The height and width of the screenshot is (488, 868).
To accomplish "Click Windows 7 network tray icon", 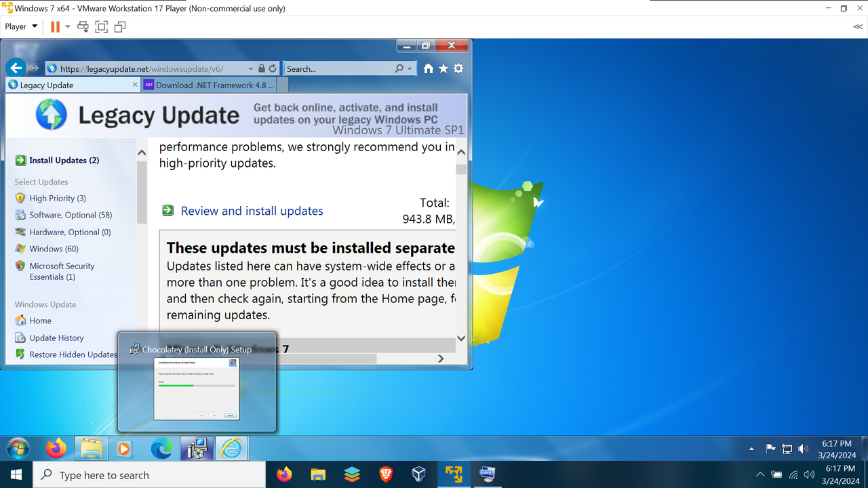I will click(787, 449).
